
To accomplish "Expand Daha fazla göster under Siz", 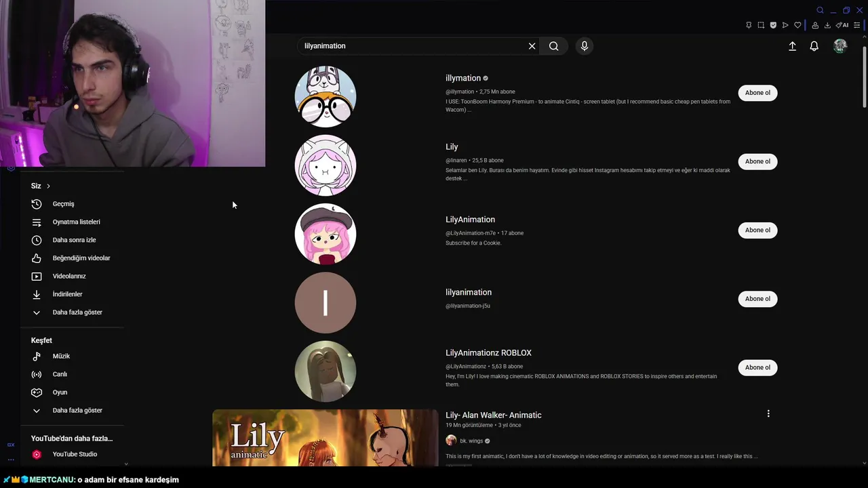I will click(x=73, y=312).
